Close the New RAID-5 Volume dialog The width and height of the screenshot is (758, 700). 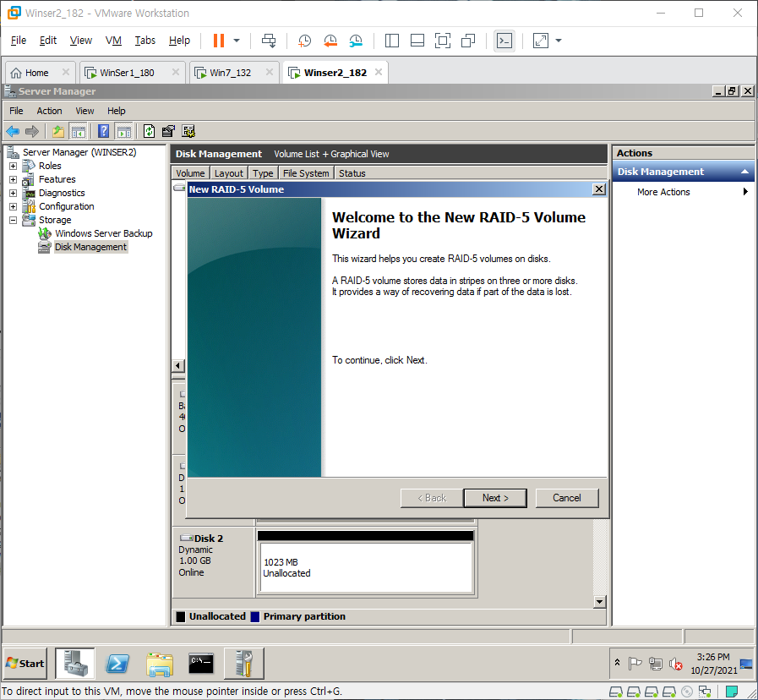tap(598, 189)
